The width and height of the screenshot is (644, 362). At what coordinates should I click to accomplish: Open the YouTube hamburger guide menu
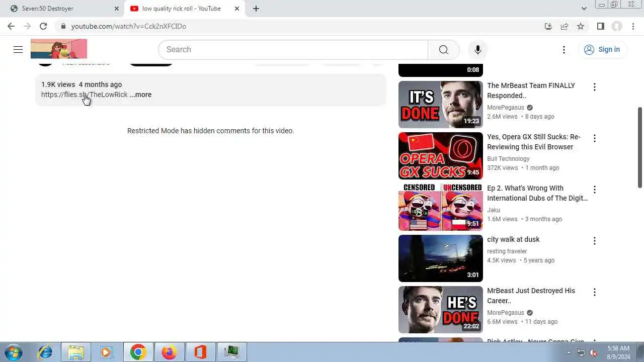pyautogui.click(x=18, y=49)
